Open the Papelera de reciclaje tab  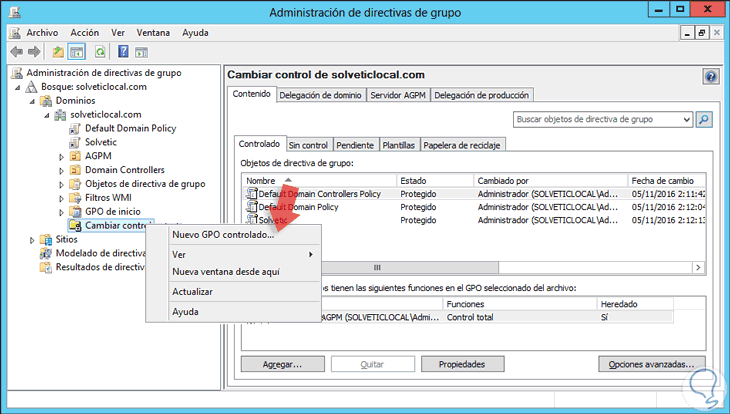(x=461, y=145)
